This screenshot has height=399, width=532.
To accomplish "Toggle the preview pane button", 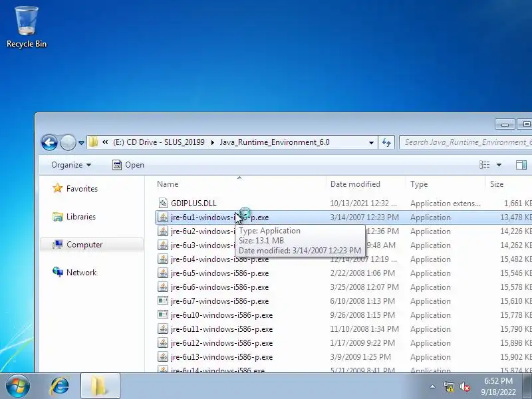I will (x=521, y=165).
